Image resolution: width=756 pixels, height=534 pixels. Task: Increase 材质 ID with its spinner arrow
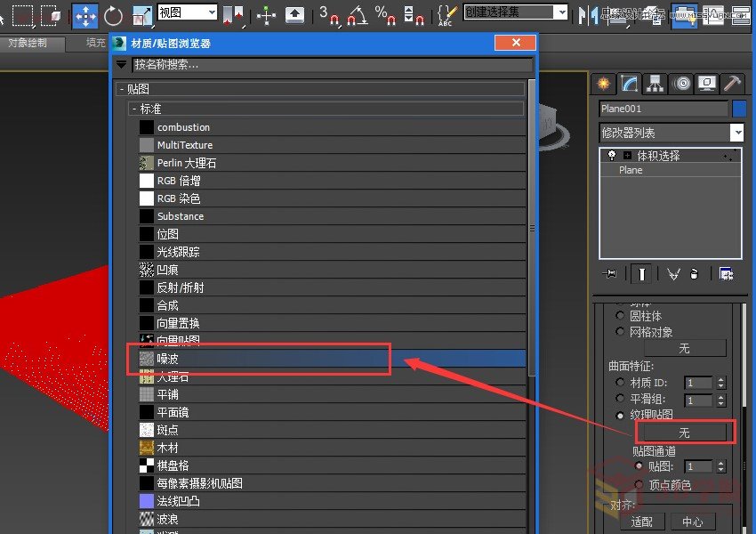coord(720,377)
